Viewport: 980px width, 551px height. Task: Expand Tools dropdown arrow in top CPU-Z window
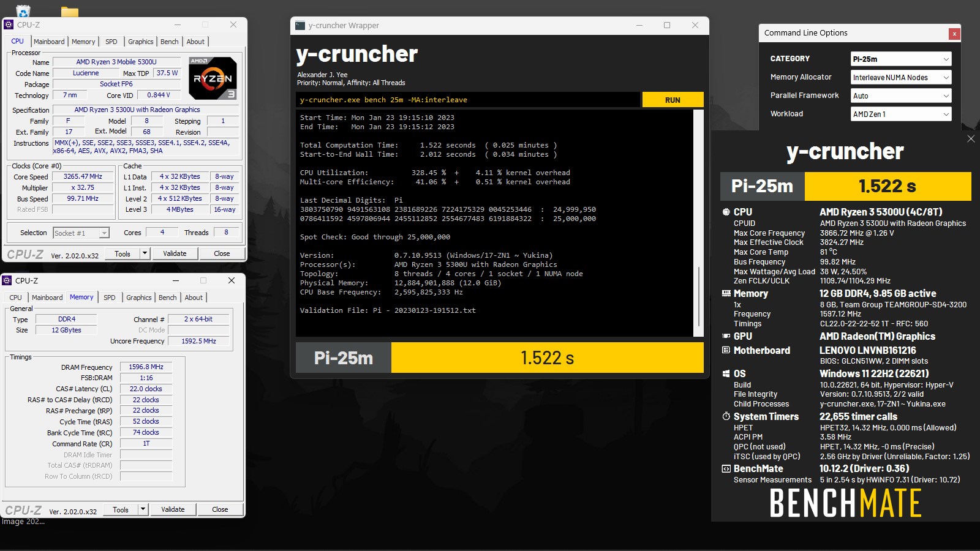[145, 253]
